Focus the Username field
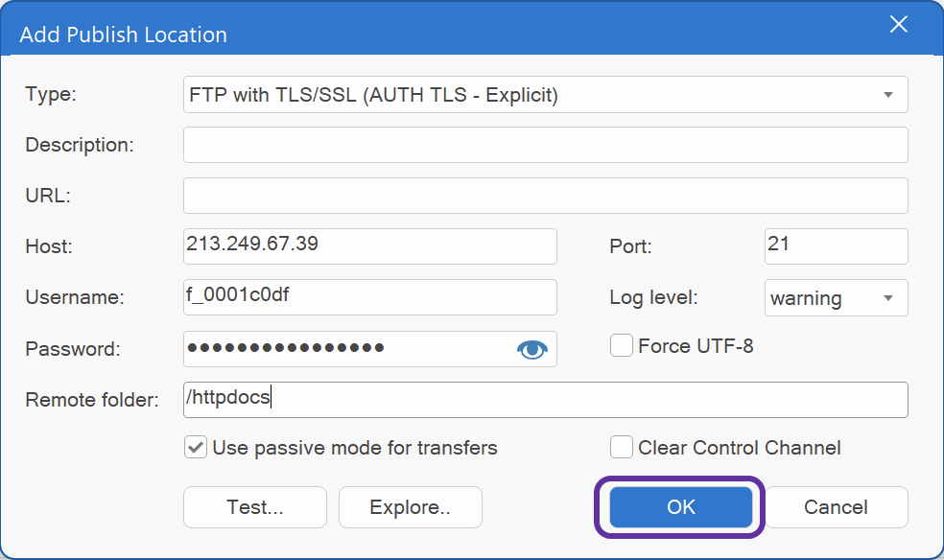944x560 pixels. [369, 297]
